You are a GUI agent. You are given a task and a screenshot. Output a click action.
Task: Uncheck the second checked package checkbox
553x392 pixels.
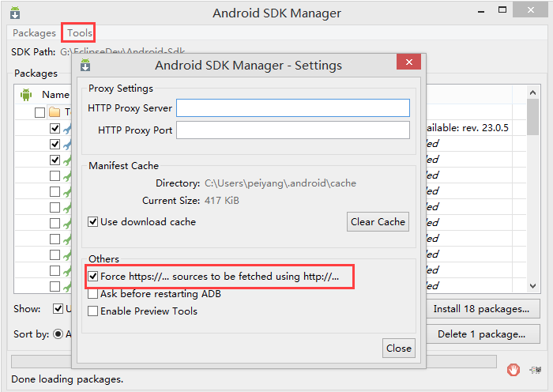click(55, 144)
